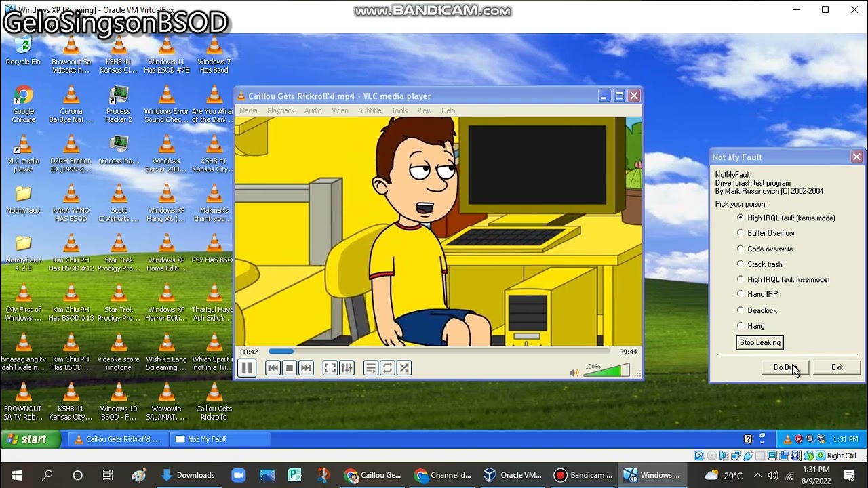The image size is (868, 488).
Task: Mute VLC using the speaker icon
Action: click(574, 373)
